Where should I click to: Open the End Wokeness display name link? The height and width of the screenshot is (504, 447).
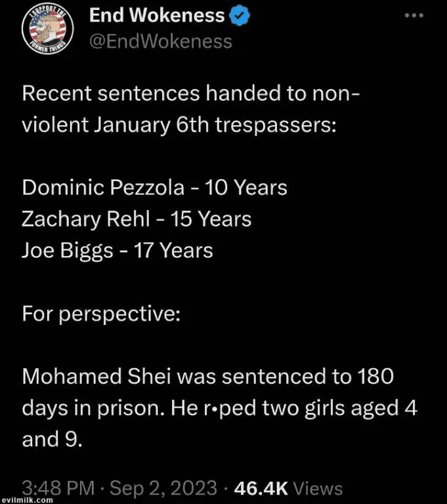[x=156, y=15]
